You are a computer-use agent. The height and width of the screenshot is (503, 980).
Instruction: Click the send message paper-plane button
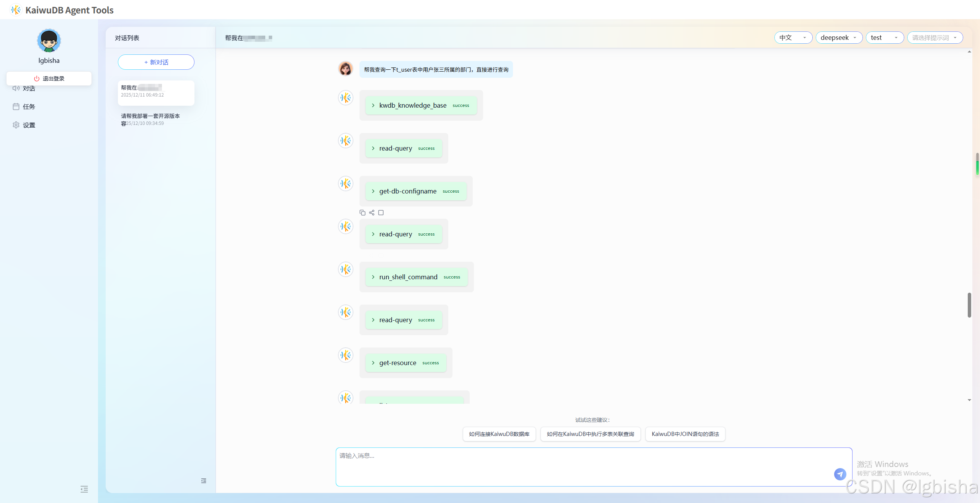pos(840,474)
